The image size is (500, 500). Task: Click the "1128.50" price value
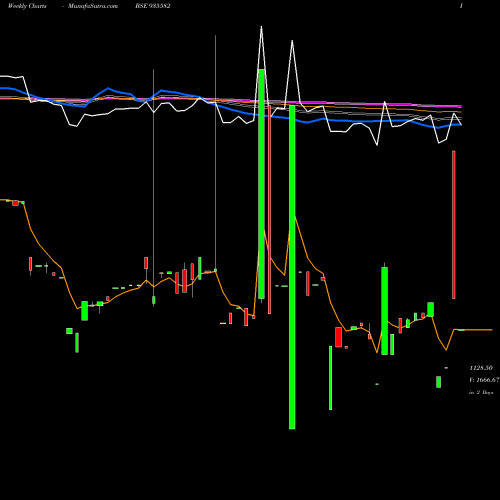pyautogui.click(x=481, y=368)
